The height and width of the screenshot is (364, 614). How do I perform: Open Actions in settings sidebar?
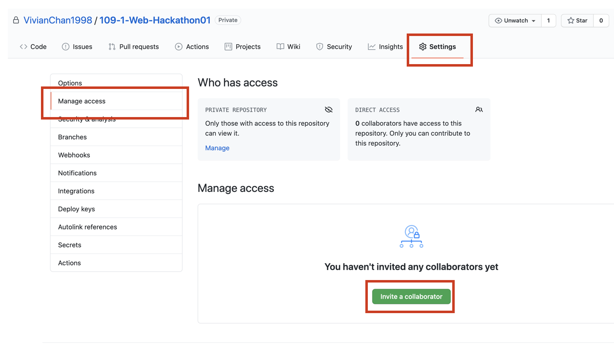tap(116, 263)
